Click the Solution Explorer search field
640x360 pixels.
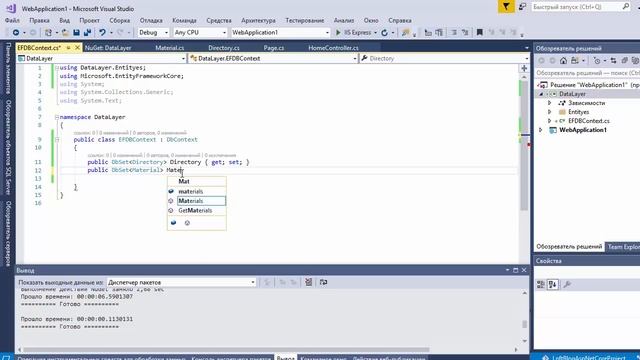pos(587,73)
